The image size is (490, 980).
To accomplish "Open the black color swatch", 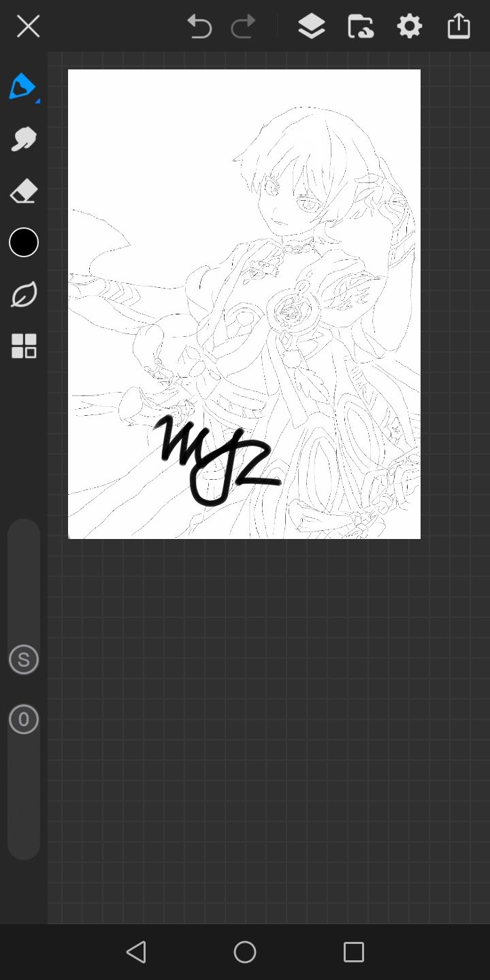I will (x=24, y=242).
